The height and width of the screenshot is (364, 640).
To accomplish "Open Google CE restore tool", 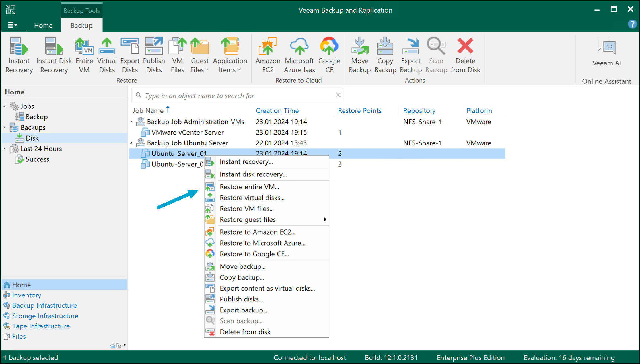I will tap(329, 54).
